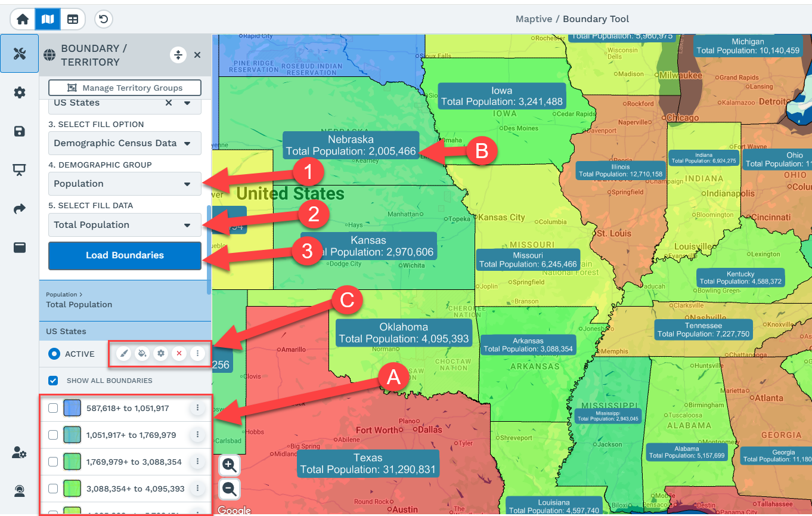Click the Load Boundaries button
The width and height of the screenshot is (812, 516).
(125, 255)
